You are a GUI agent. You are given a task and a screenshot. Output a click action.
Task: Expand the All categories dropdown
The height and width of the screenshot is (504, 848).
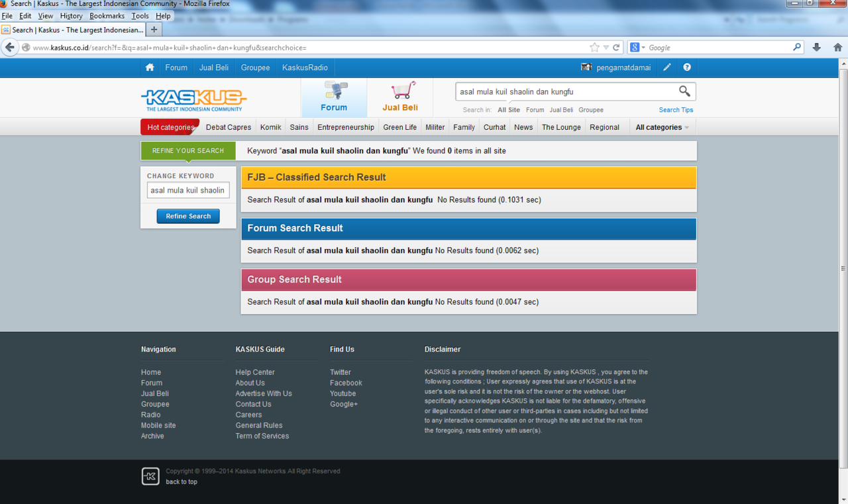pos(662,127)
